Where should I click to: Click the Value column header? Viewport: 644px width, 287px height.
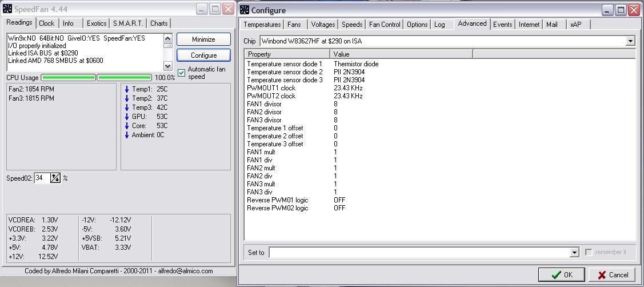point(401,54)
